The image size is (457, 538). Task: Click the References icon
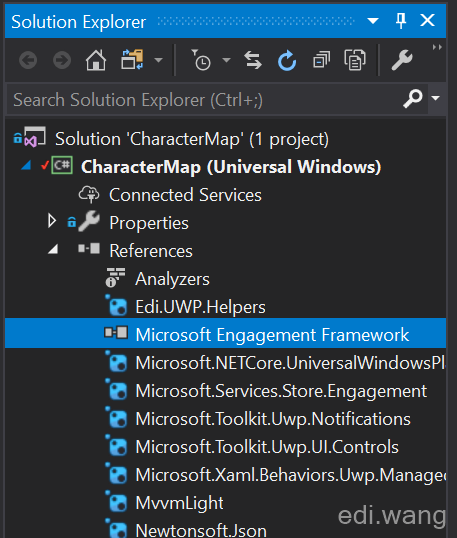(89, 248)
